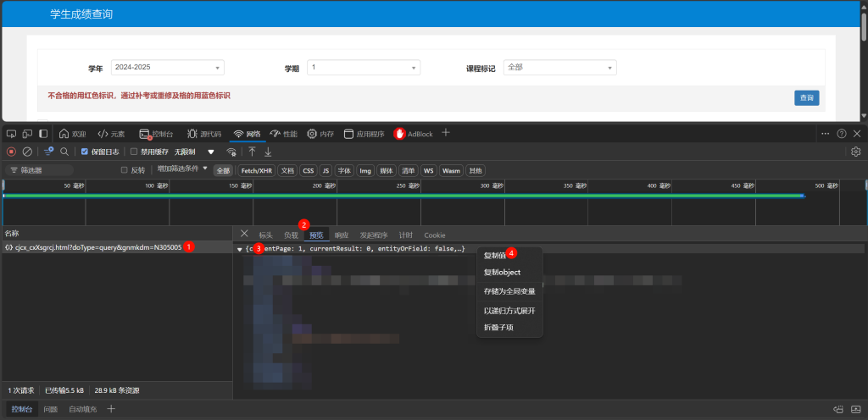Uncheck the 保留日志 checkbox
Viewport: 868px width, 420px height.
tap(84, 152)
